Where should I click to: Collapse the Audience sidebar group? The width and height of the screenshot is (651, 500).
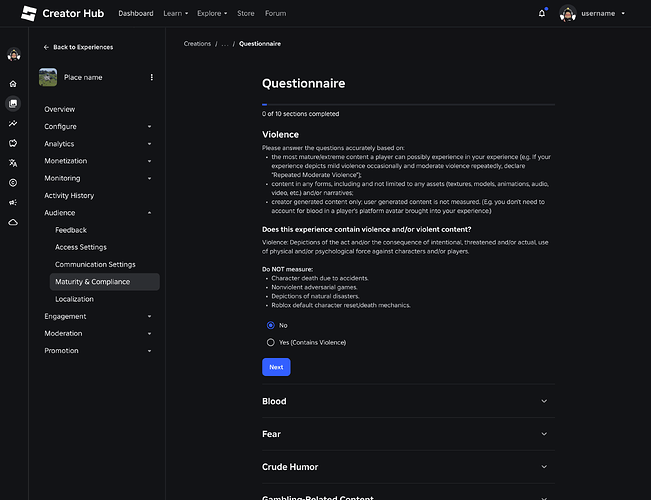pos(149,213)
